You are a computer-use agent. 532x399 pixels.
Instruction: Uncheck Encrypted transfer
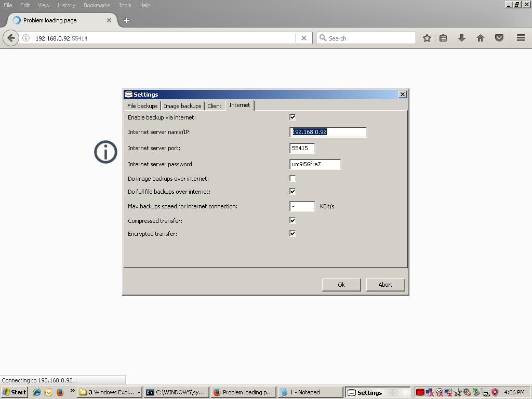click(x=292, y=233)
